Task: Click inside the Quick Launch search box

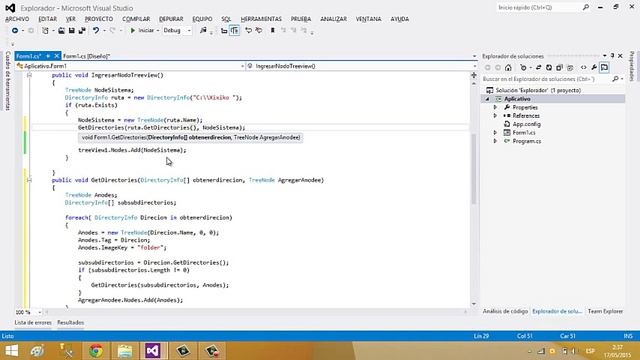Action: point(538,8)
